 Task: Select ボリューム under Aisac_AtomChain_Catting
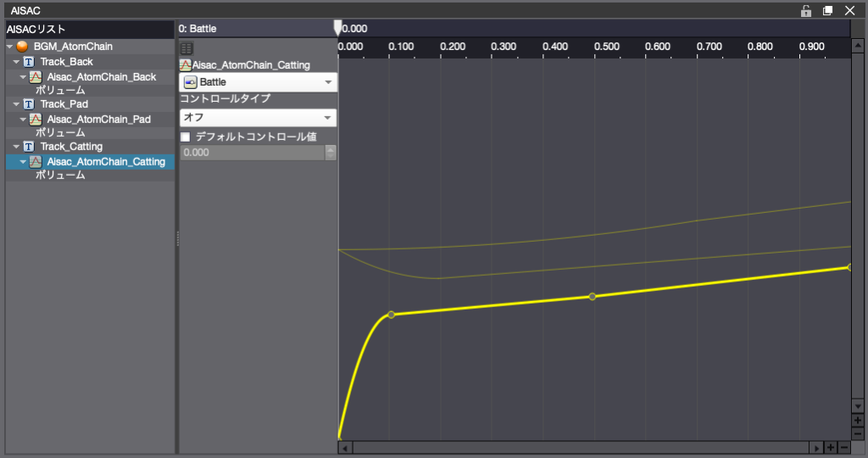pos(60,176)
